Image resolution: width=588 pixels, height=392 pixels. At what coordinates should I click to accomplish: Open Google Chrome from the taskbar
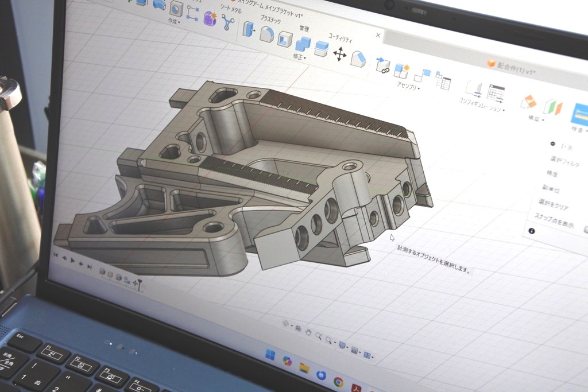tap(339, 382)
